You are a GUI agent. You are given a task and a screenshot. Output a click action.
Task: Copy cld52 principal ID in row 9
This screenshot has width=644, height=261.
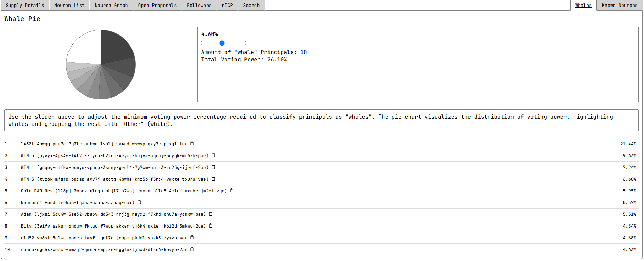click(x=192, y=238)
